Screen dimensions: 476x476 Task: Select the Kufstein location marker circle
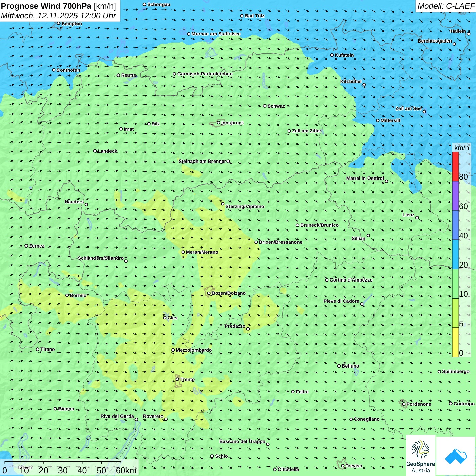(332, 55)
